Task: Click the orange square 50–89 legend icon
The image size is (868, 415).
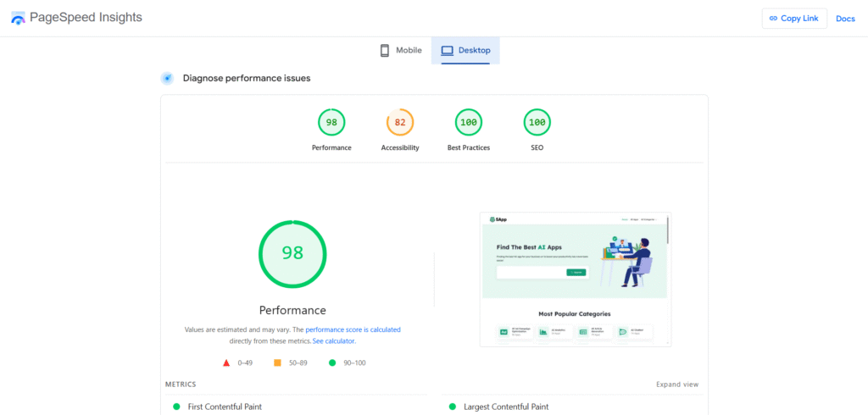Action: pos(277,362)
